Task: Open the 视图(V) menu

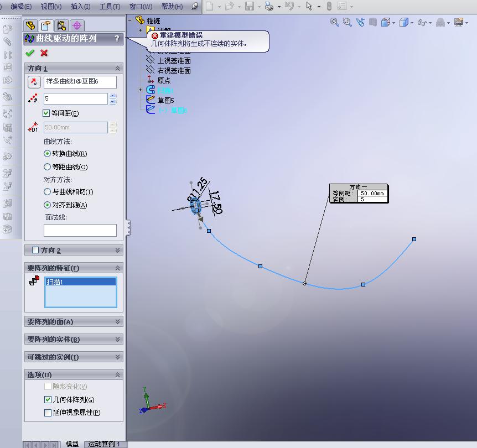Action: [x=51, y=7]
